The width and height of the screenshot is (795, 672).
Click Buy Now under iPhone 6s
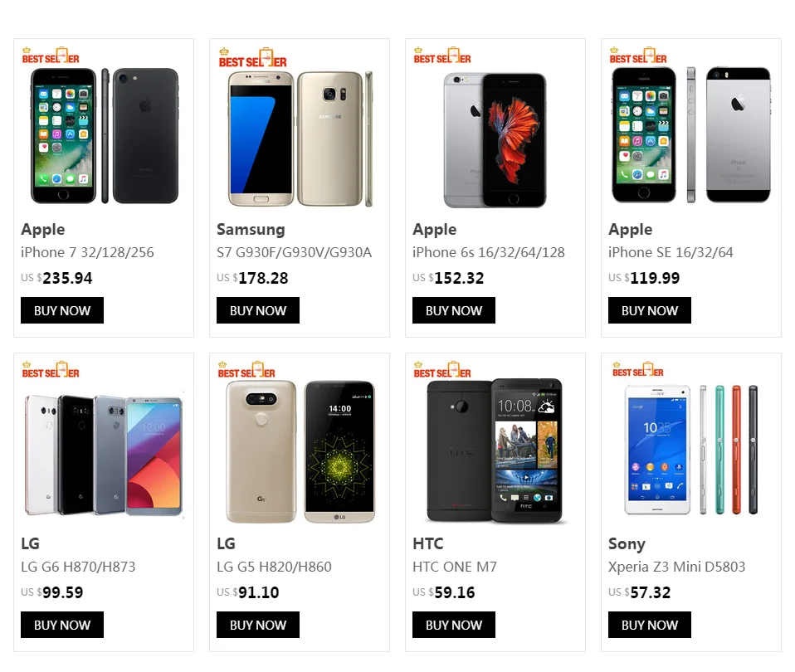(x=454, y=310)
